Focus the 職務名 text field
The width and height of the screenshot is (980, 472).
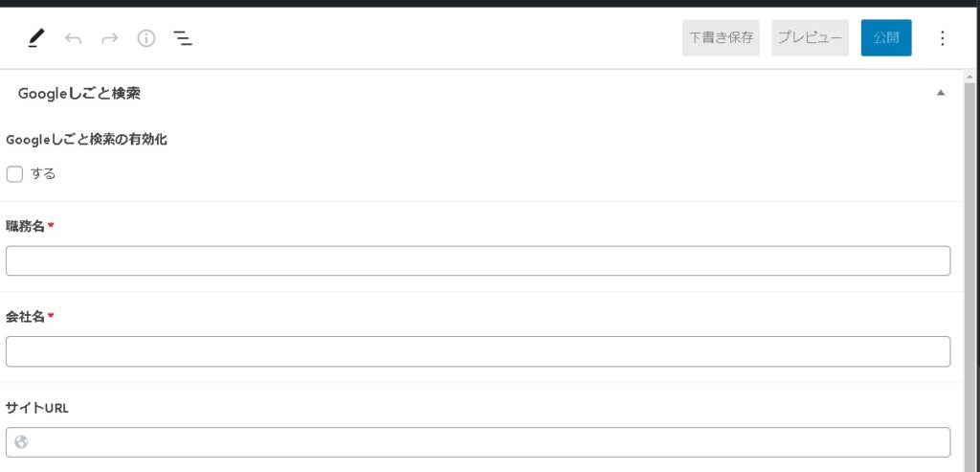[478, 260]
